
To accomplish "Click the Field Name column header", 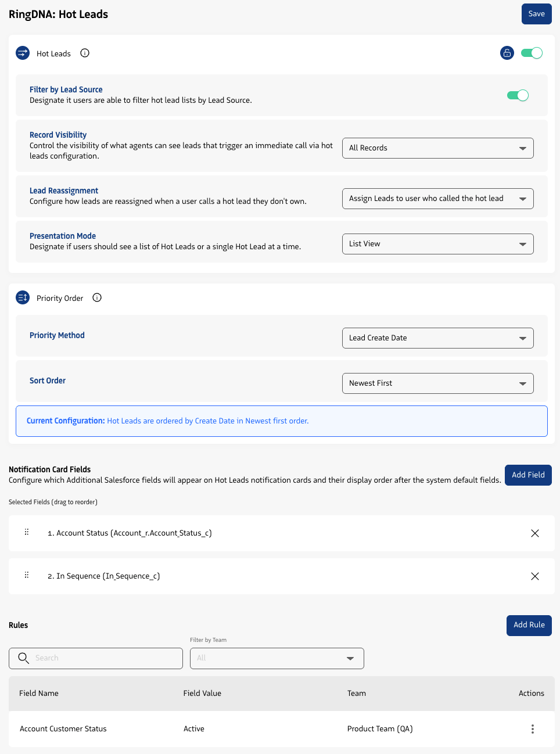I will pyautogui.click(x=39, y=694).
